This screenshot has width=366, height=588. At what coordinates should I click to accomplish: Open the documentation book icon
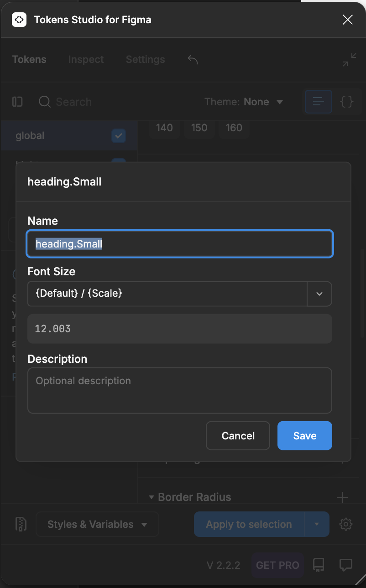[x=319, y=565]
